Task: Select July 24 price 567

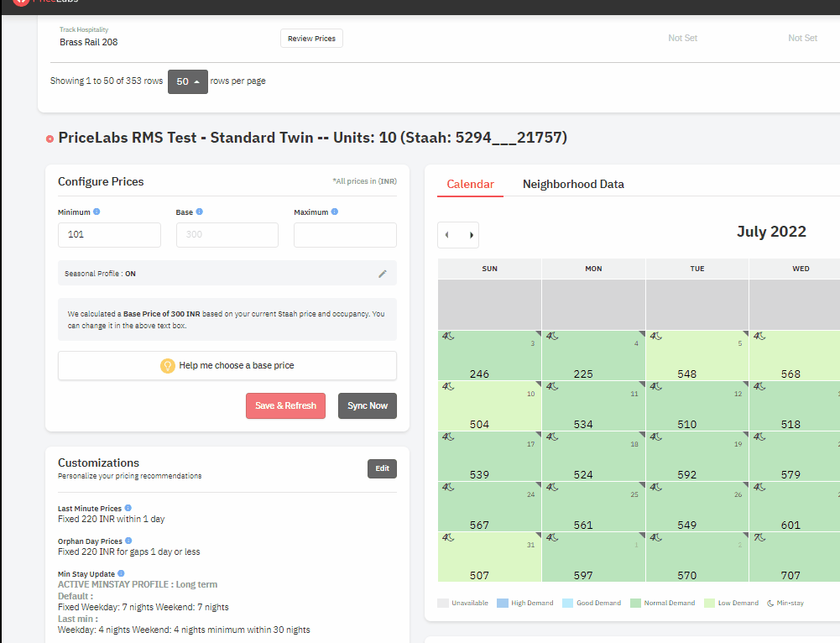Action: (x=479, y=525)
